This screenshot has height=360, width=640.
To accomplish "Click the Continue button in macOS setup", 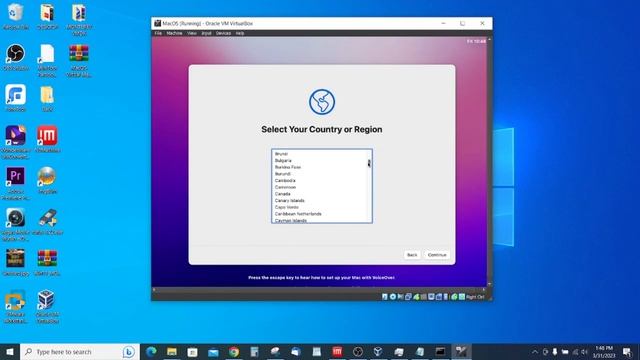I will click(x=437, y=255).
